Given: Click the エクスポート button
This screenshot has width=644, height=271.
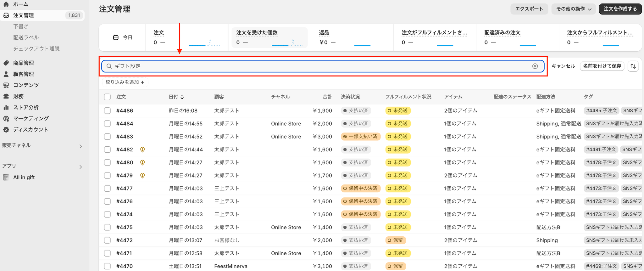Looking at the screenshot, I should tap(529, 9).
